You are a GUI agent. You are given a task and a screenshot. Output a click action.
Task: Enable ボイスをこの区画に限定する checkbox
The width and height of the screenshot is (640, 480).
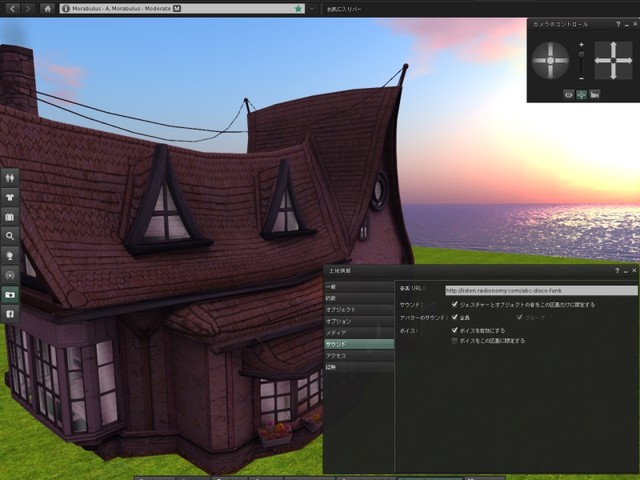click(454, 340)
